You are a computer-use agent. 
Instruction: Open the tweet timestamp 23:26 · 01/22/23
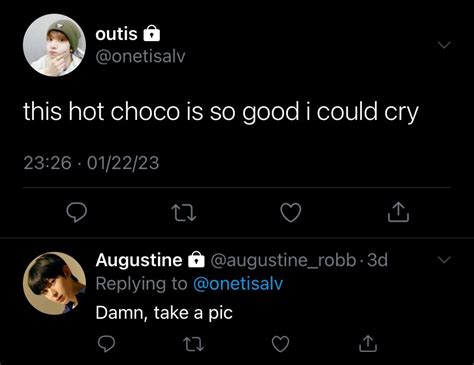(x=91, y=163)
